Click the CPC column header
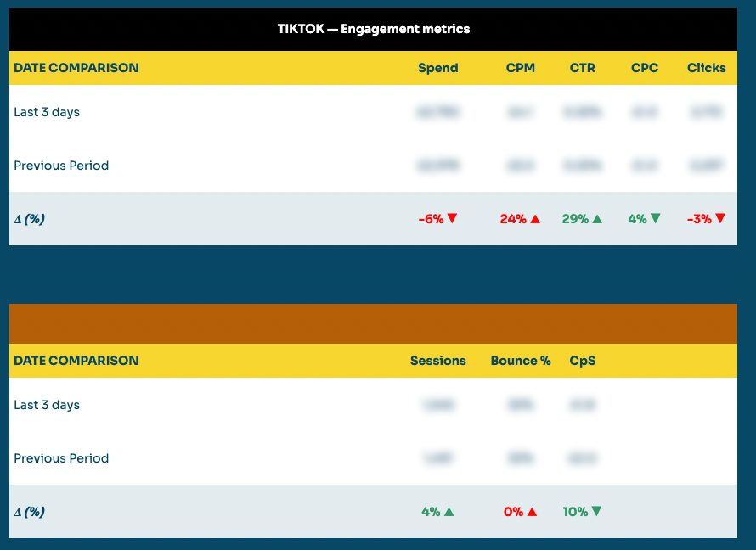The image size is (756, 550). [645, 68]
